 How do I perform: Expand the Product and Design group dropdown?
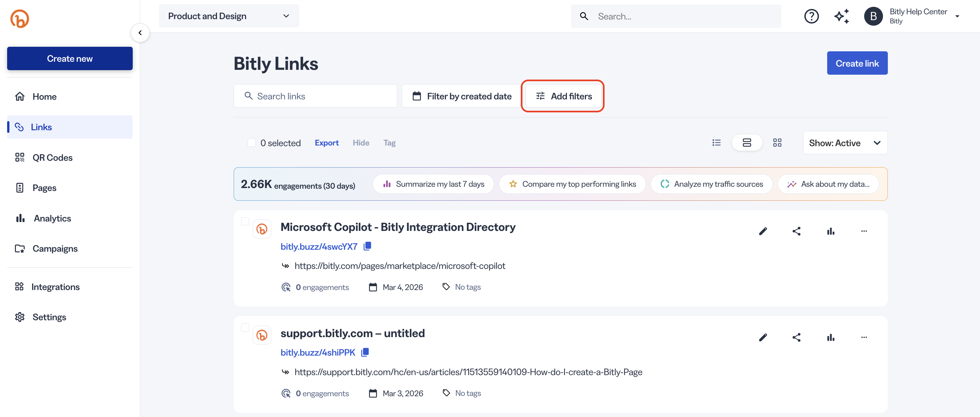coord(229,16)
